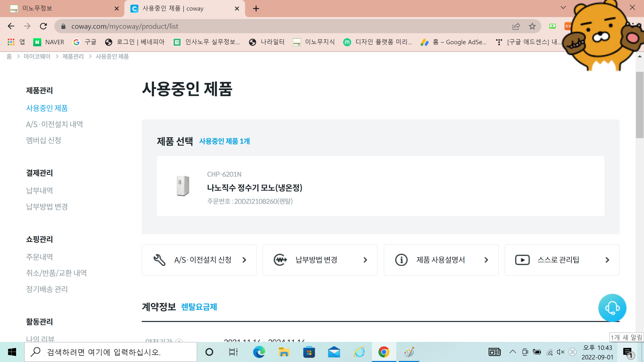Open 납부방법 변경 in sidebar
Image resolution: width=644 pixels, height=362 pixels.
coord(47,207)
